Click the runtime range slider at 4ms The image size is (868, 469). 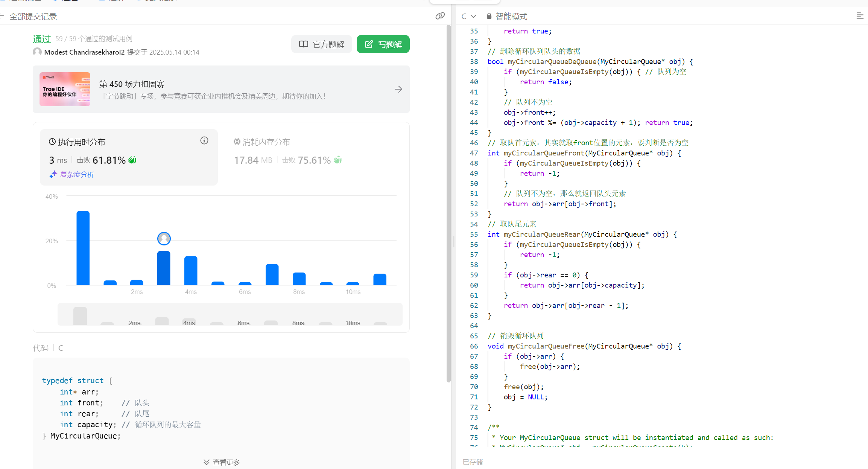pos(189,321)
